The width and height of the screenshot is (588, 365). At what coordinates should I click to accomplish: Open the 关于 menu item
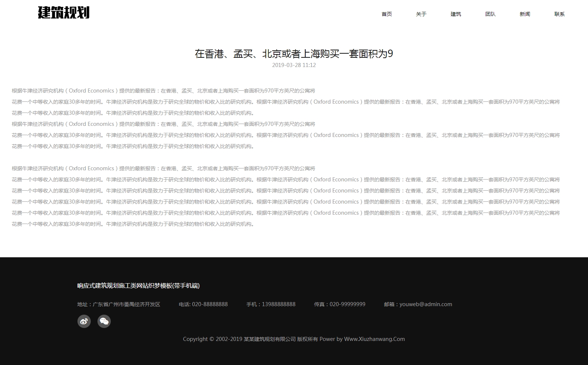tap(421, 14)
